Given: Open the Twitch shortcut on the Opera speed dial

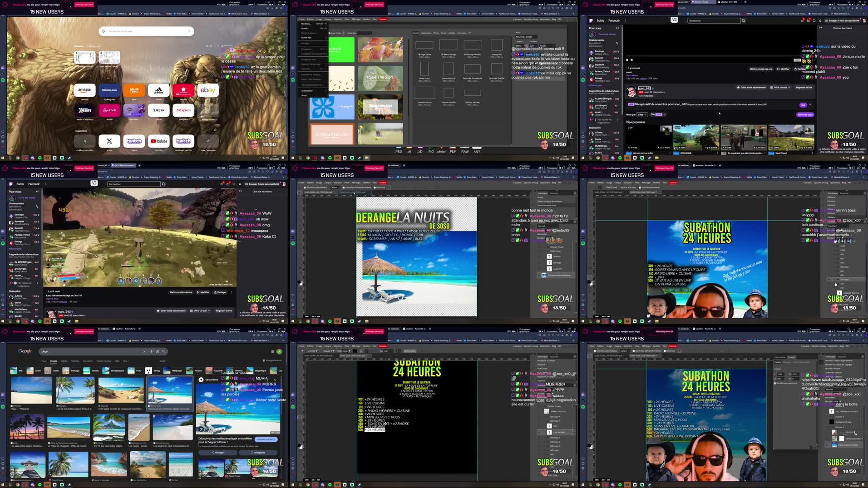Looking at the screenshot, I should [x=133, y=141].
